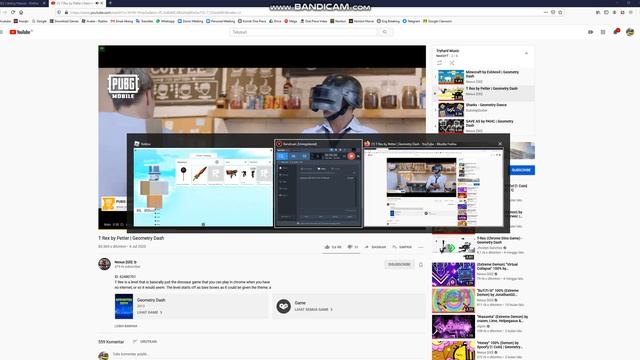The width and height of the screenshot is (640, 360).
Task: Open the notifications bell
Action: (616, 31)
